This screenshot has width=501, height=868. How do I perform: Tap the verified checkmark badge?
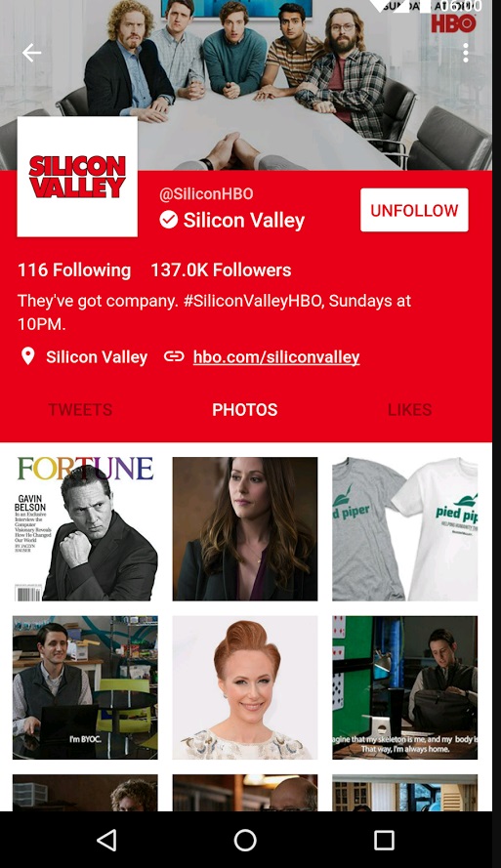point(169,220)
